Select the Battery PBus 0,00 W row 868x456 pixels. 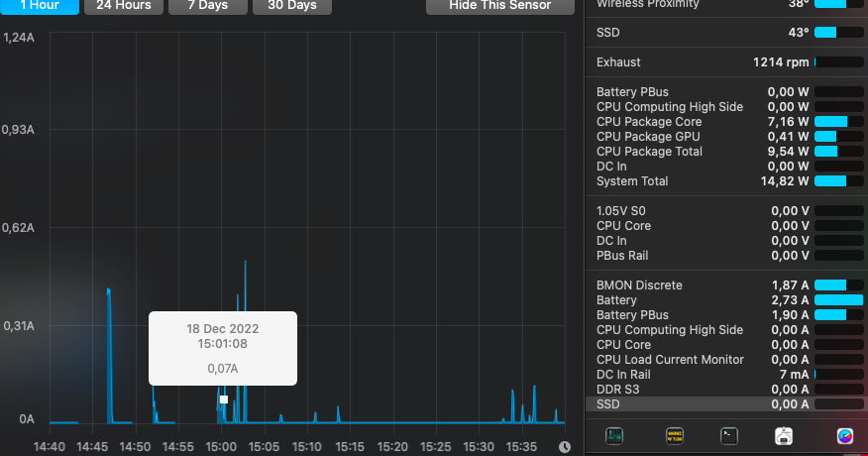click(726, 92)
